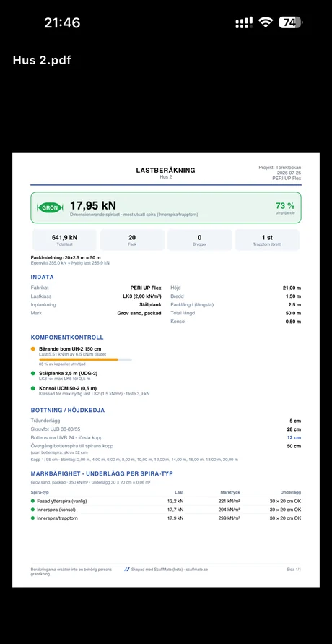The height and width of the screenshot is (644, 332).
Task: Tap the 1 st Trapptorn card
Action: tap(267, 240)
